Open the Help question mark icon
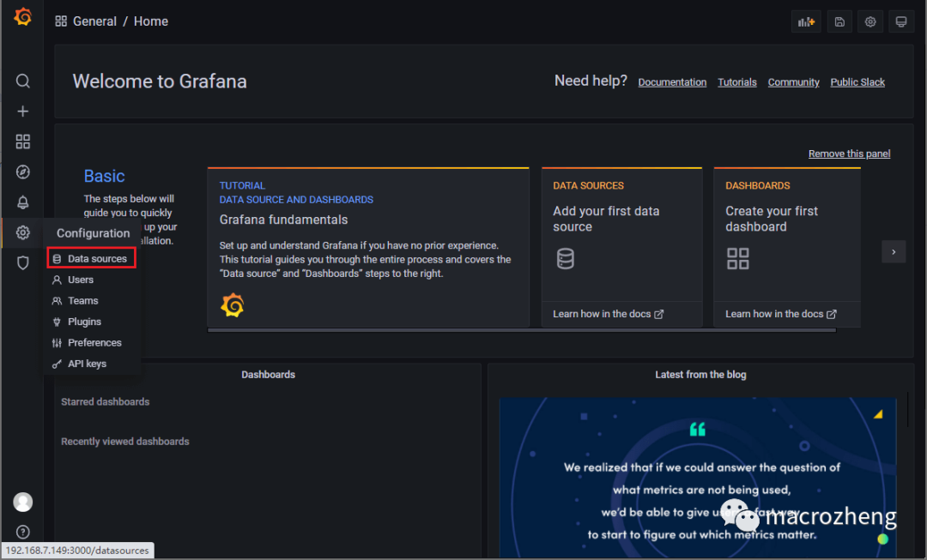The width and height of the screenshot is (927, 560). coord(22,533)
